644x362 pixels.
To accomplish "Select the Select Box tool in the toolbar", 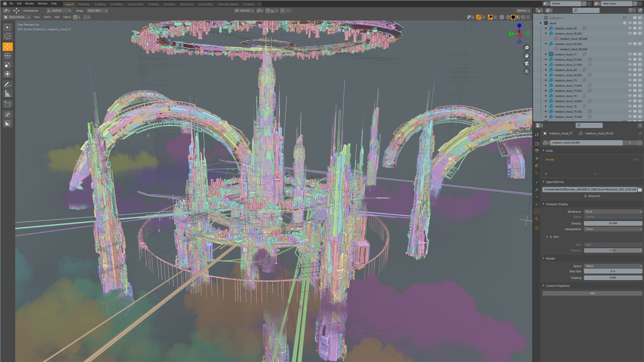I will pos(8,27).
